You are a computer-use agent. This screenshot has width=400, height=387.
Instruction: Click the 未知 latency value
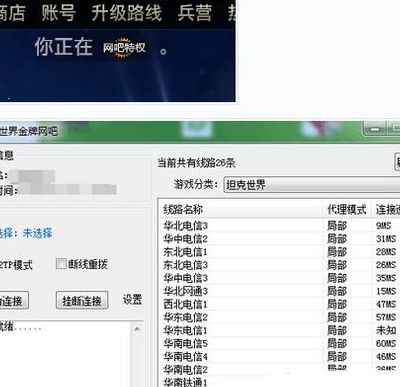(x=386, y=330)
